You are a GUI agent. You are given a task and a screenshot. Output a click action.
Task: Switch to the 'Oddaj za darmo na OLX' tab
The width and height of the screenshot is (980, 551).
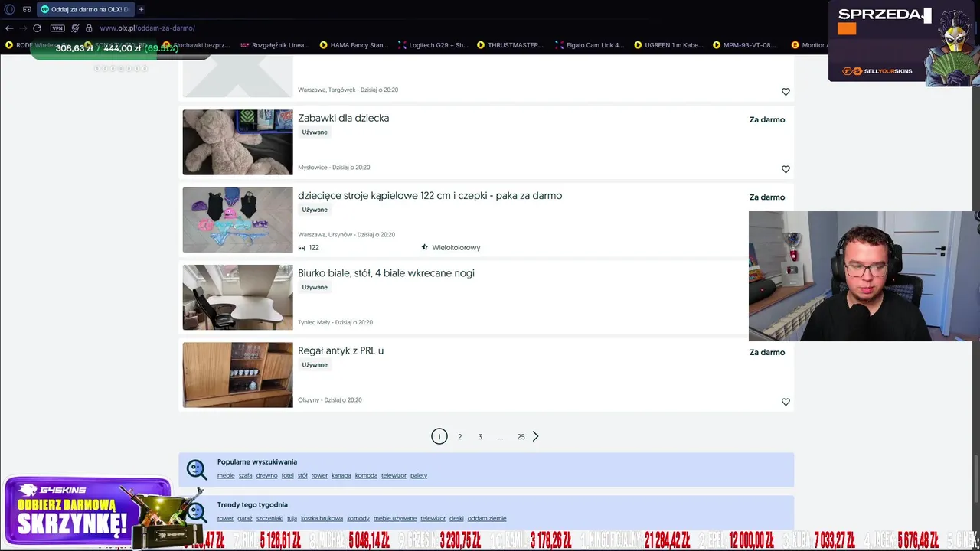coord(84,9)
